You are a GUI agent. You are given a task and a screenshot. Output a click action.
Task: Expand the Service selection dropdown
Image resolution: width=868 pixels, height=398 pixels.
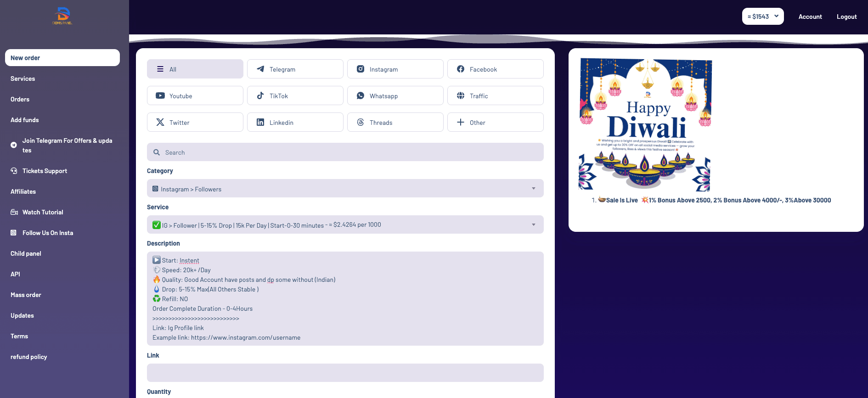(x=345, y=225)
